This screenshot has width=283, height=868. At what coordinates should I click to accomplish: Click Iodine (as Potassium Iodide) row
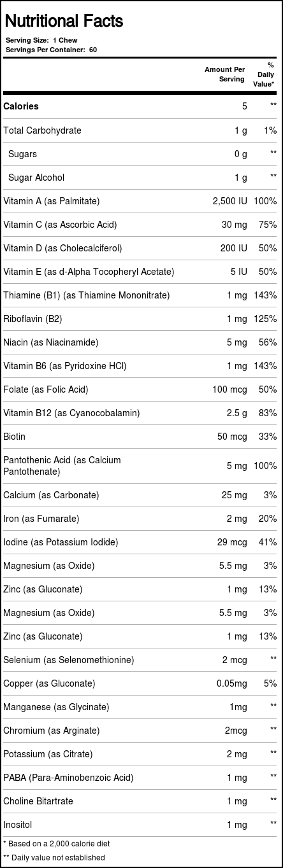tap(141, 542)
